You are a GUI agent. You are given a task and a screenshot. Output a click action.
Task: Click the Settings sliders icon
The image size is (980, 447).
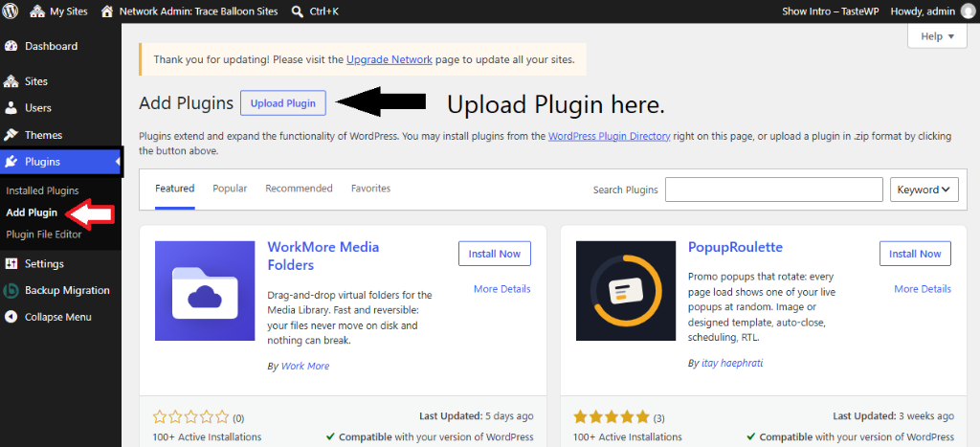click(11, 264)
